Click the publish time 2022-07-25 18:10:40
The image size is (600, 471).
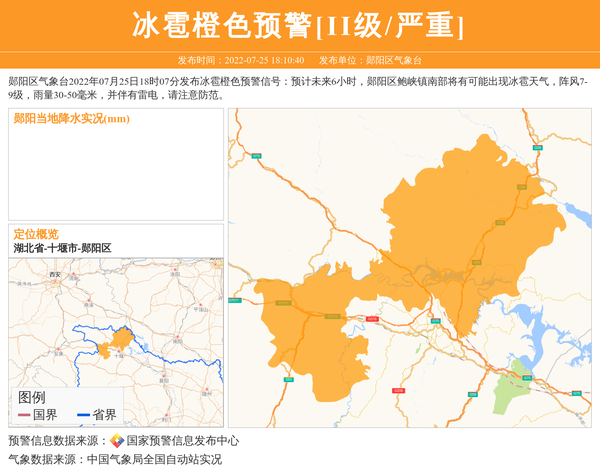coord(264,60)
